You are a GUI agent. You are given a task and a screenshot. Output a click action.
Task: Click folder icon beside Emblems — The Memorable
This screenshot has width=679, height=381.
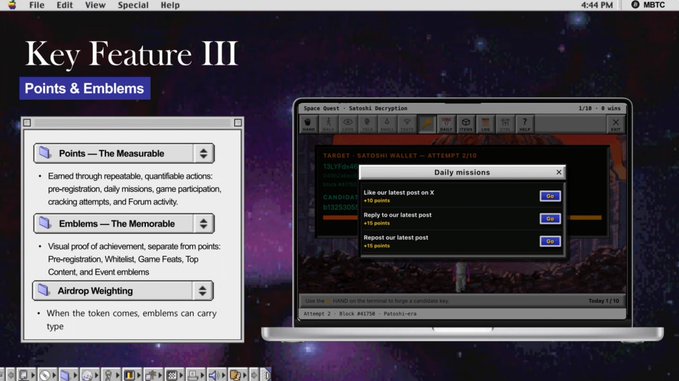pos(45,223)
